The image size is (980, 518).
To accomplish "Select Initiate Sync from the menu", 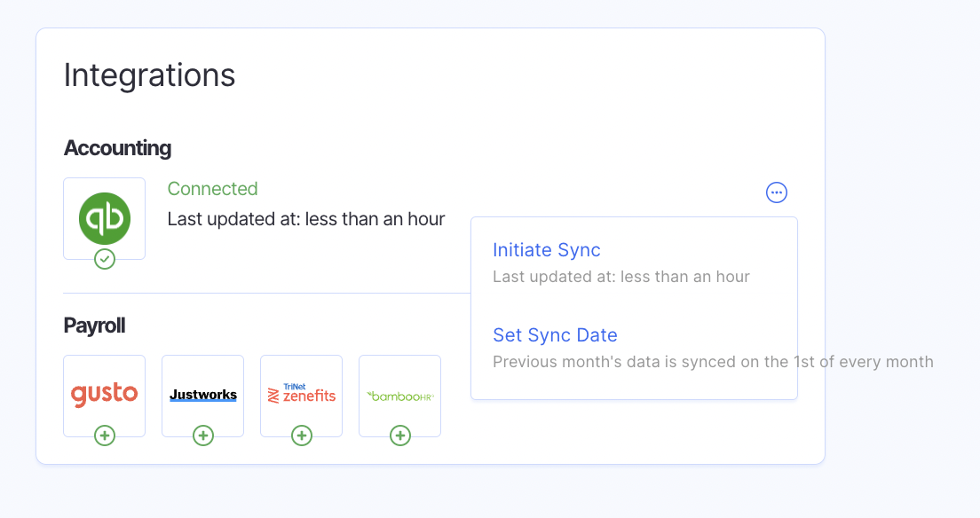I will [547, 250].
